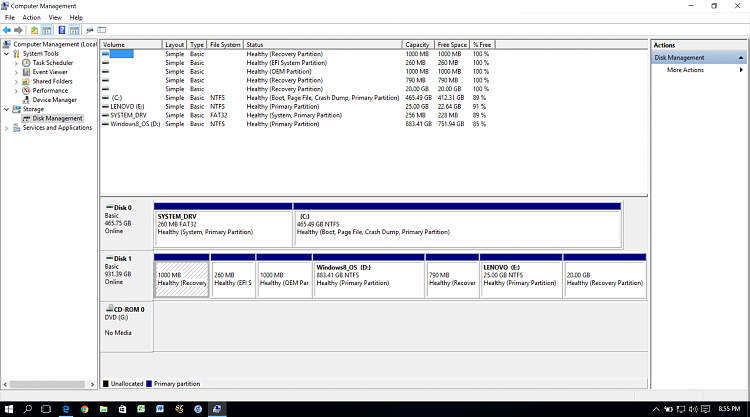Click the Computer Management root icon
Image resolution: width=750 pixels, height=417 pixels.
[x=7, y=44]
